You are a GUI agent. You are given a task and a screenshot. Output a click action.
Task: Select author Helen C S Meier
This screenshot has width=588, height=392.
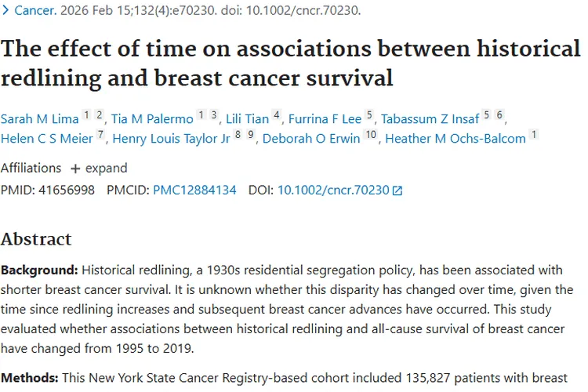47,139
